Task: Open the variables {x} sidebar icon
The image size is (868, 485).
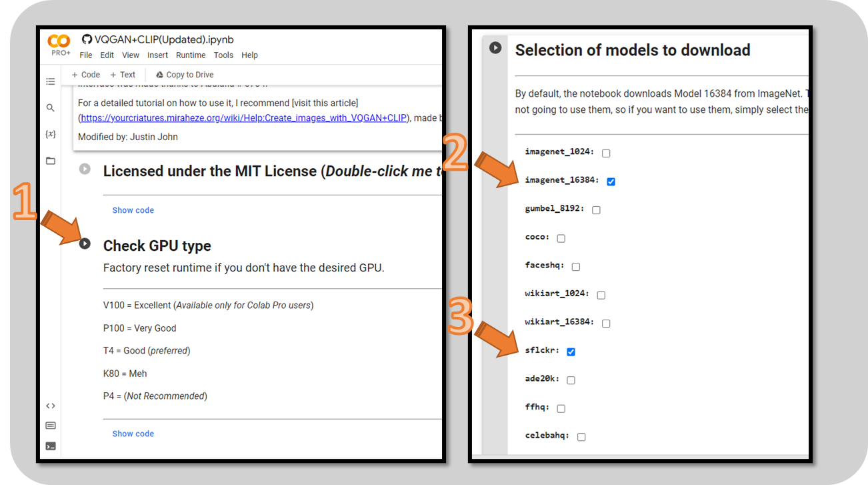Action: (51, 134)
